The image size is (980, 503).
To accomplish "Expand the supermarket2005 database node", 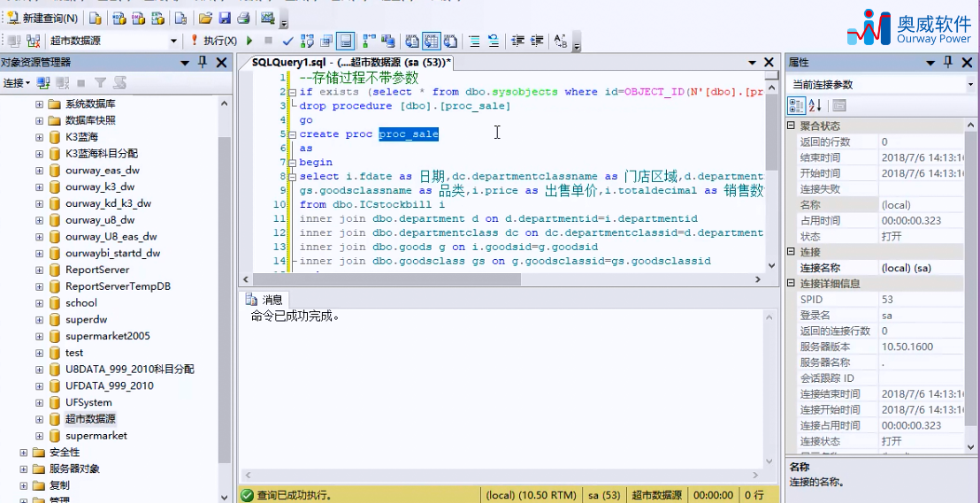I will (x=40, y=336).
